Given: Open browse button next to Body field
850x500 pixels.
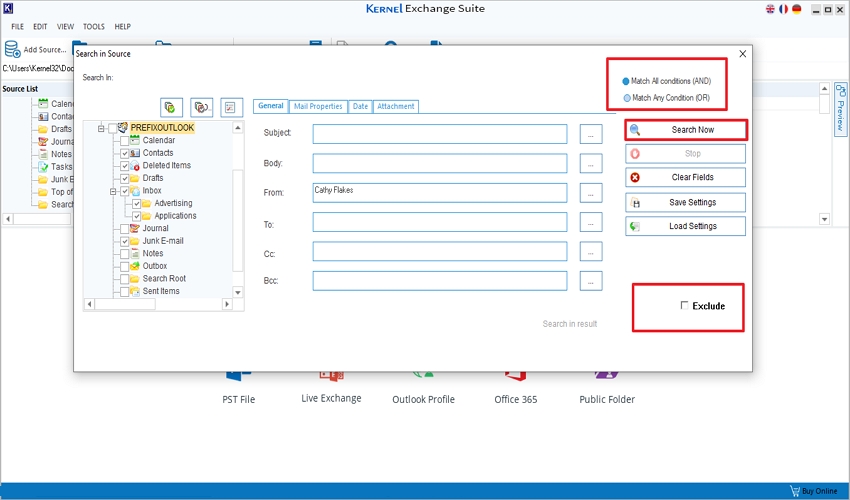Looking at the screenshot, I should tap(591, 163).
